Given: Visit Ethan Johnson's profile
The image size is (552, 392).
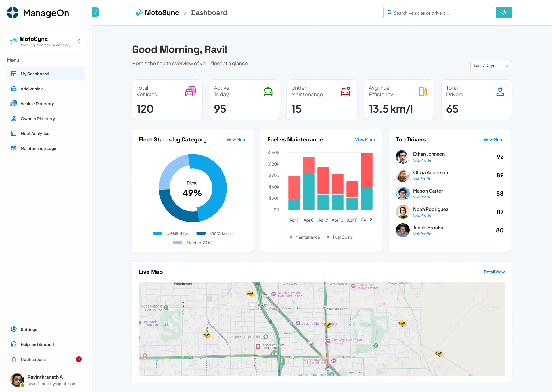Looking at the screenshot, I should [x=422, y=160].
